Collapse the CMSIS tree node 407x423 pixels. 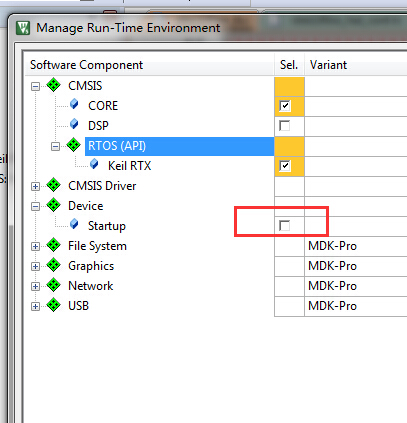tap(35, 87)
